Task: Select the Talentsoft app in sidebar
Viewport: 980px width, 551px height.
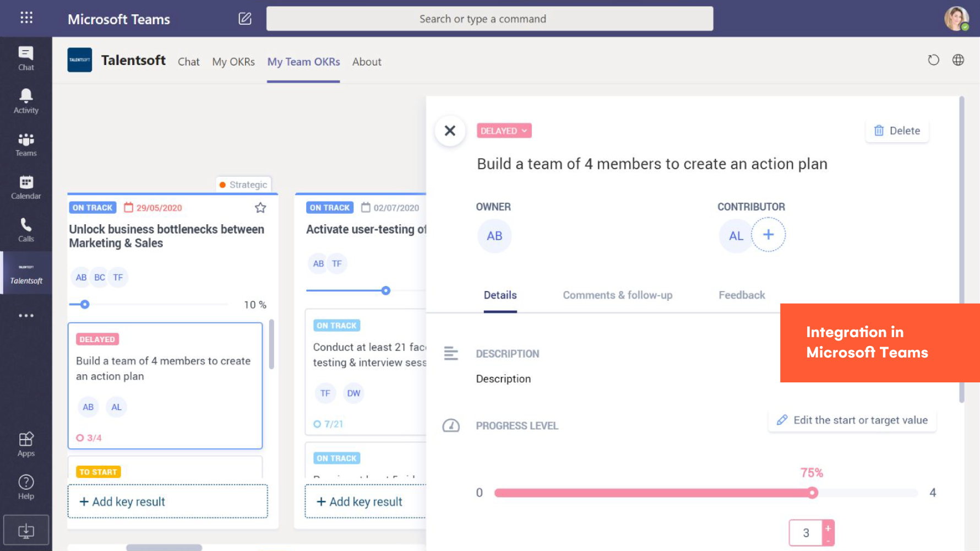Action: (x=26, y=273)
